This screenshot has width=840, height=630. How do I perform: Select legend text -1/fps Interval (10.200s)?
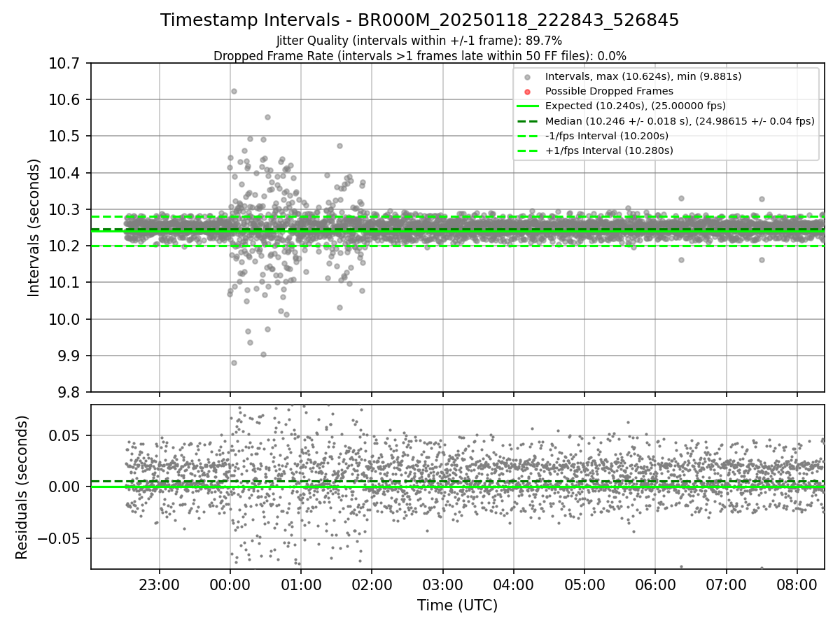click(607, 136)
